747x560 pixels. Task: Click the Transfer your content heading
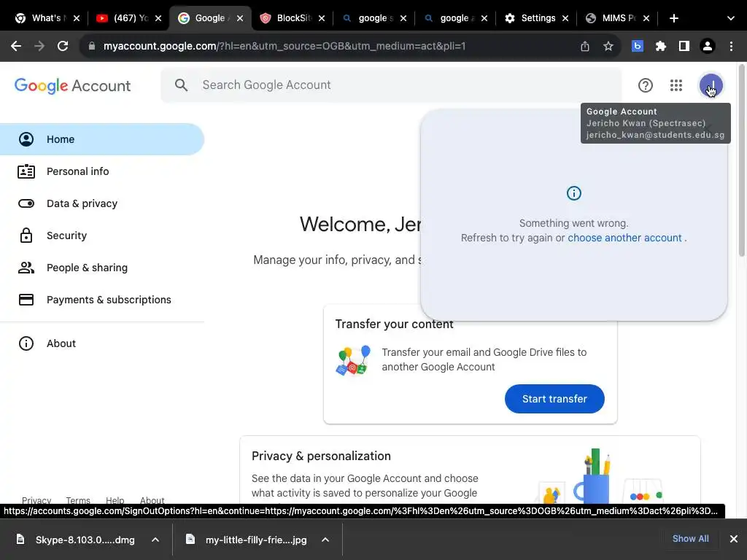pyautogui.click(x=395, y=324)
